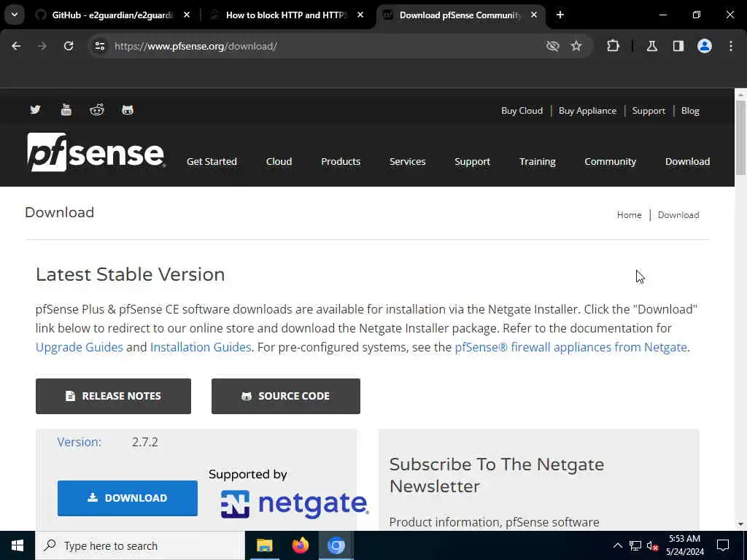
Task: Click the Home breadcrumb link
Action: (629, 215)
